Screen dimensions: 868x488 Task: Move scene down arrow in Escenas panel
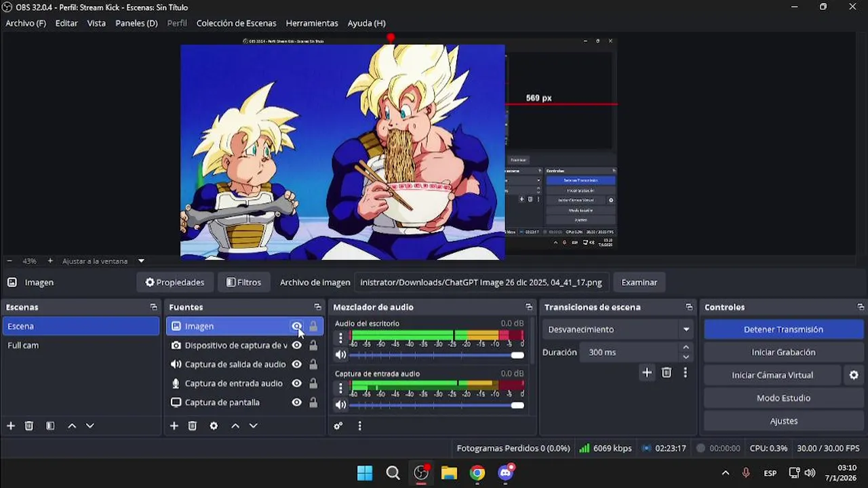90,426
